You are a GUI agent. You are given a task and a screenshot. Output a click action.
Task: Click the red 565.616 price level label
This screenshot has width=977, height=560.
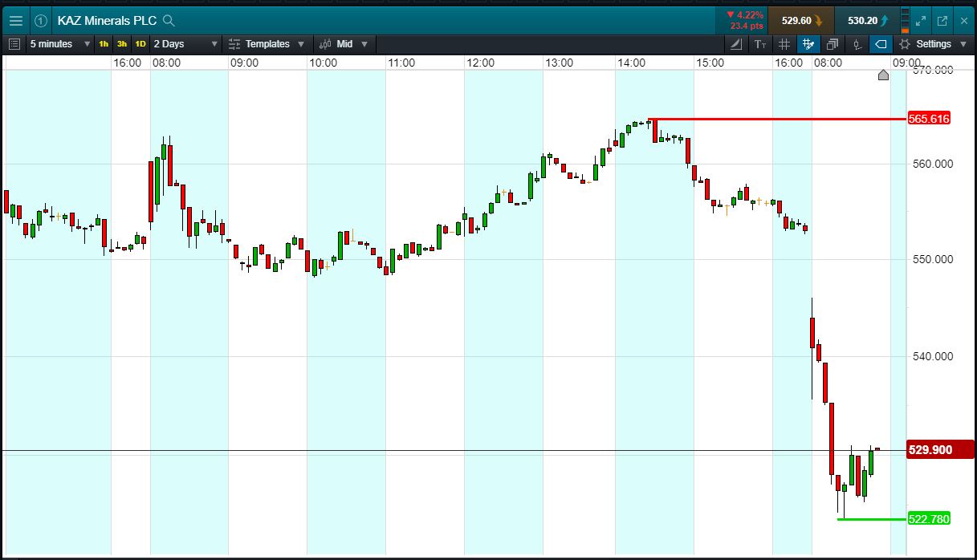(929, 119)
